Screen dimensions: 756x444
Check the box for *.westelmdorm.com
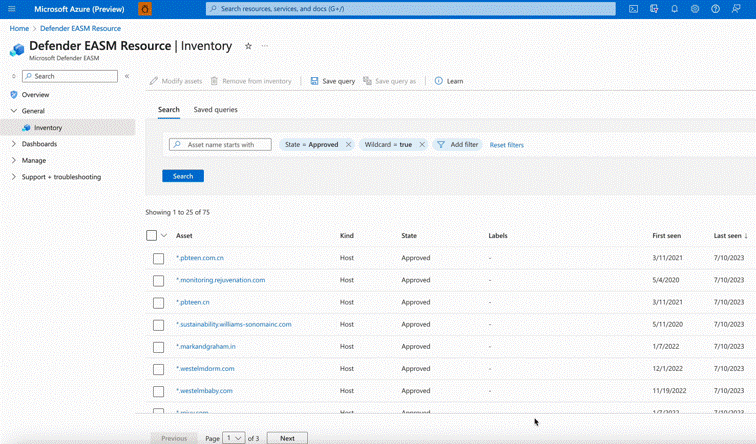158,369
